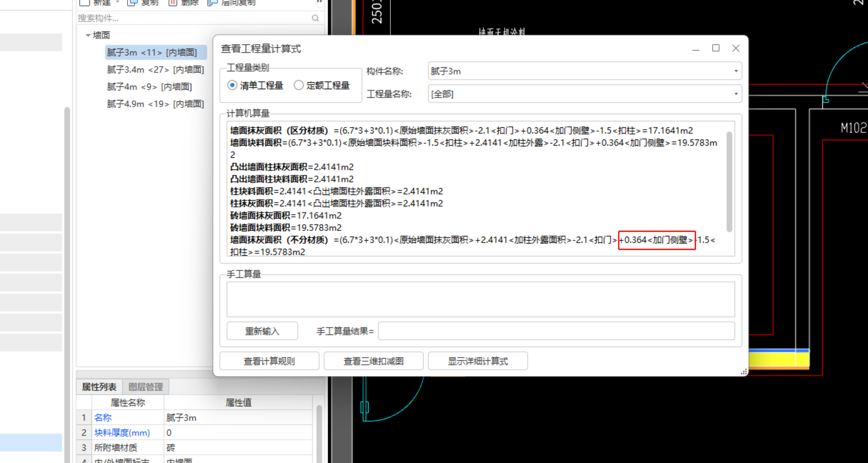Click the 属性值 column header
This screenshot has height=463, width=868.
point(238,403)
